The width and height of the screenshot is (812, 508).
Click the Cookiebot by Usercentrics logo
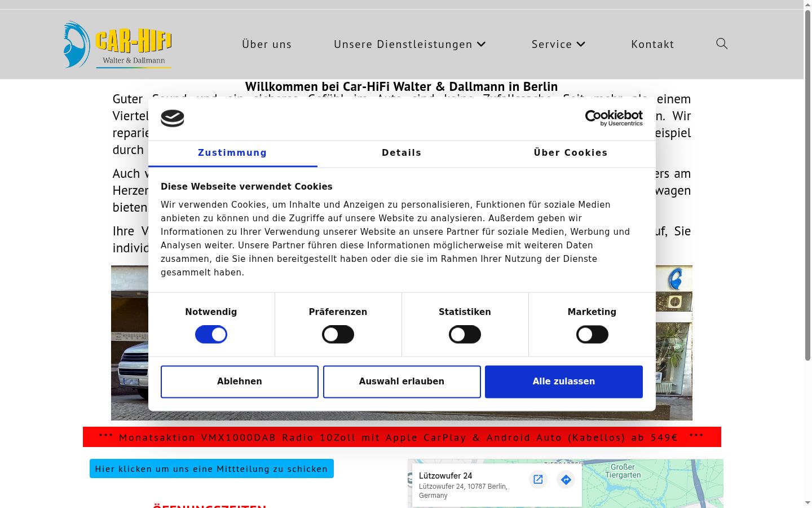point(614,118)
